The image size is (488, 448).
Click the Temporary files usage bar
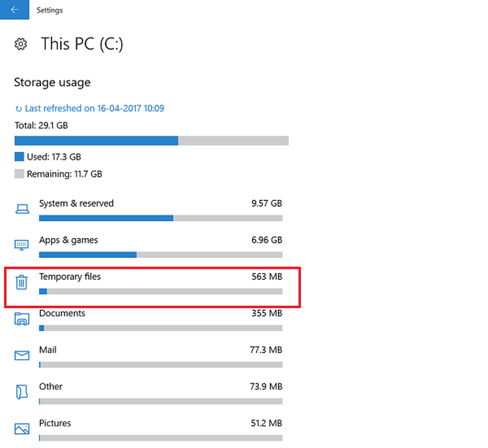coord(161,291)
